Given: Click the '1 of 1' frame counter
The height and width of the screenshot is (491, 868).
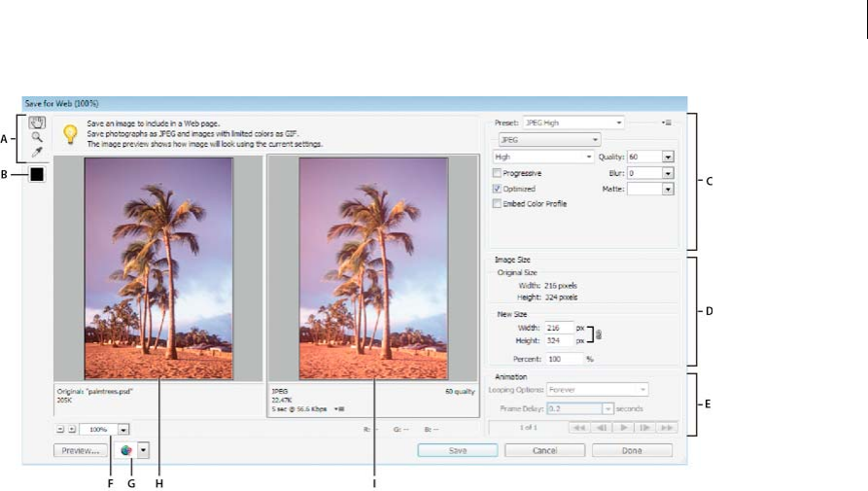Looking at the screenshot, I should 528,428.
